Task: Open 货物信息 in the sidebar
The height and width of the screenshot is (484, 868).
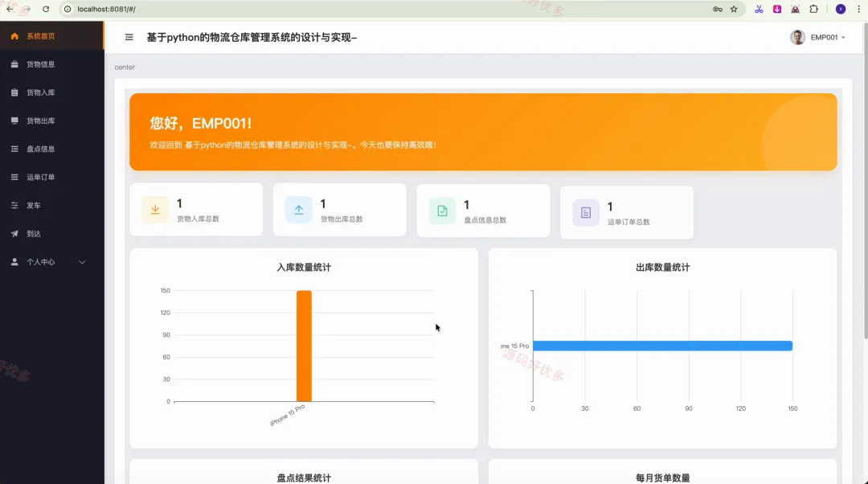Action: (x=51, y=64)
